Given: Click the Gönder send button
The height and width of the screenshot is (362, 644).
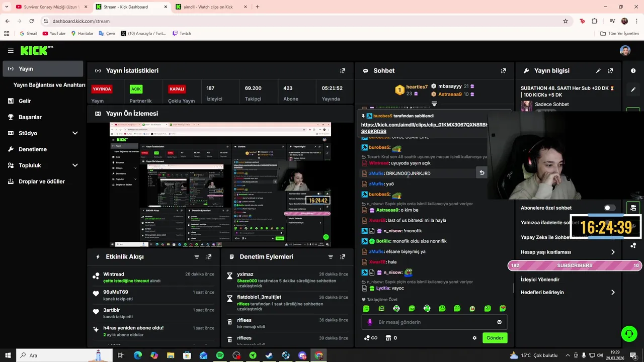Looking at the screenshot, I should pyautogui.click(x=495, y=338).
